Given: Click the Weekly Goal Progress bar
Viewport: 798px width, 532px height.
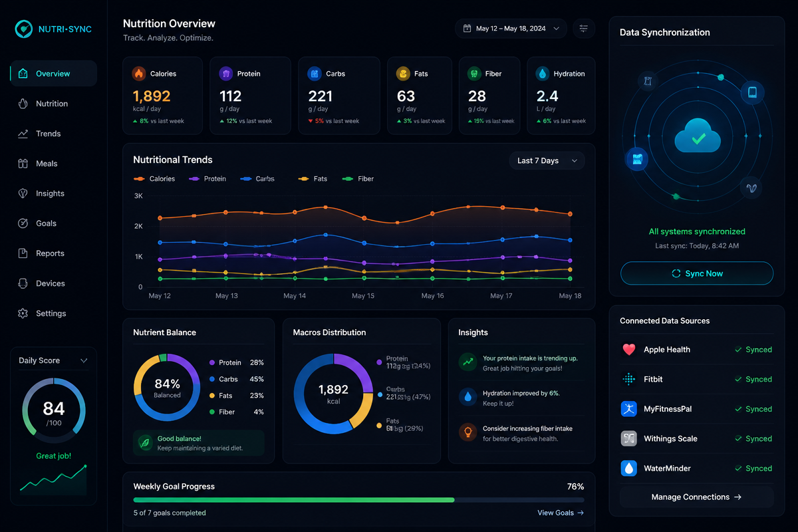Looking at the screenshot, I should click(359, 499).
